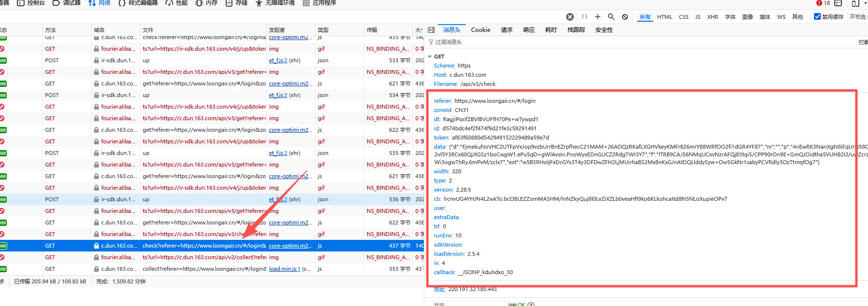Viewport: 868px width, 306px height.
Task: Switch to the 安全性 security tab
Action: tap(604, 30)
